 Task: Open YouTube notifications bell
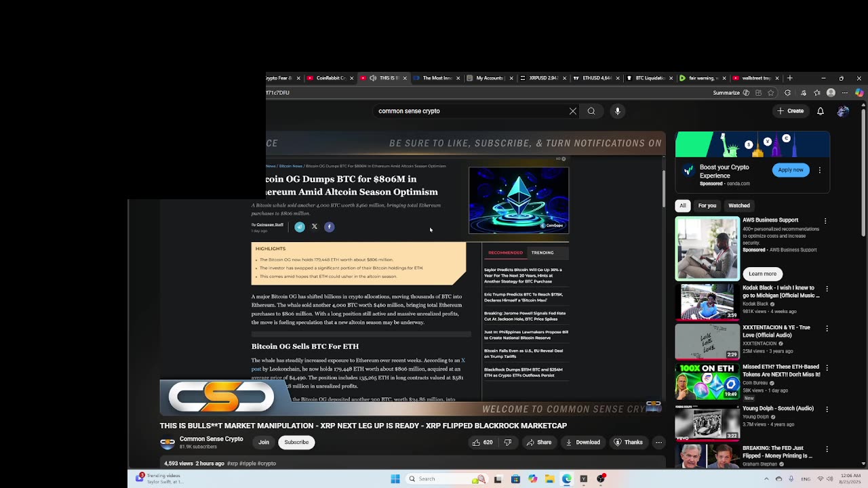(820, 111)
